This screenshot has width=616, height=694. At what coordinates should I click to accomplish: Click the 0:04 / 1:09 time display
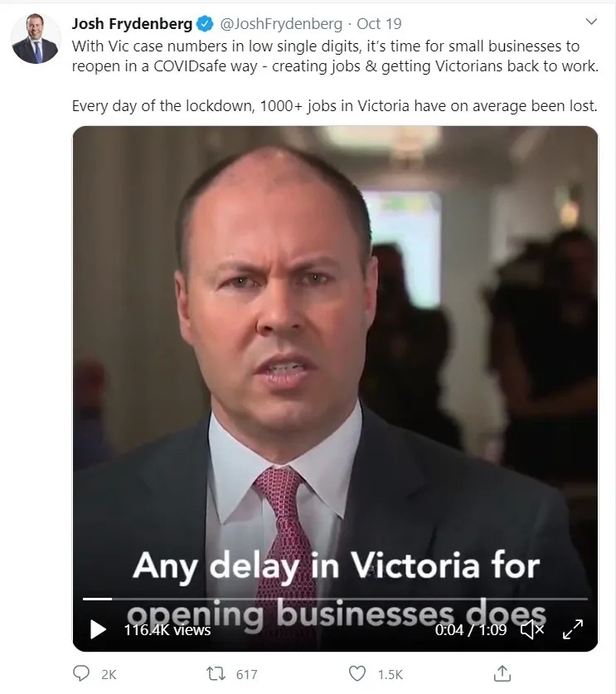click(471, 629)
